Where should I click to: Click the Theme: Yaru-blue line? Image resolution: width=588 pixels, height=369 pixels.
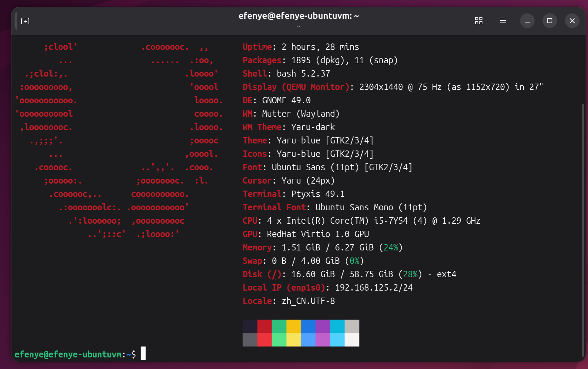(x=308, y=140)
